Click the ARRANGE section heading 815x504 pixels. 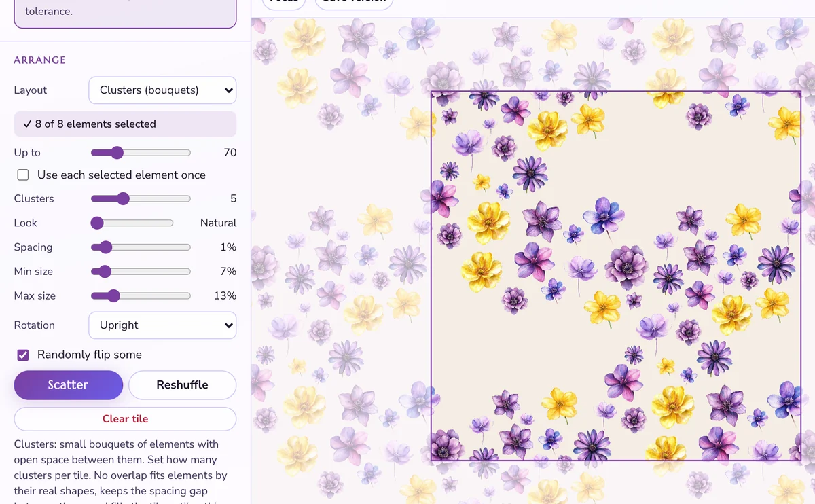[x=39, y=60]
